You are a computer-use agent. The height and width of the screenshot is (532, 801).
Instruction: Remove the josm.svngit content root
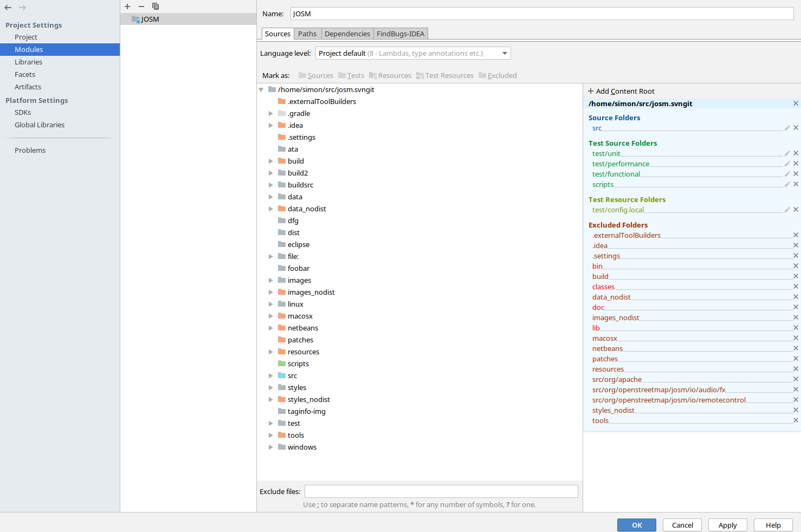coord(796,103)
